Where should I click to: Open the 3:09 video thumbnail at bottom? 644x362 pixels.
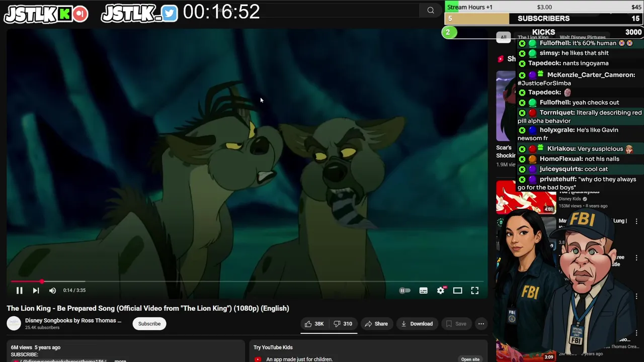coord(526,352)
